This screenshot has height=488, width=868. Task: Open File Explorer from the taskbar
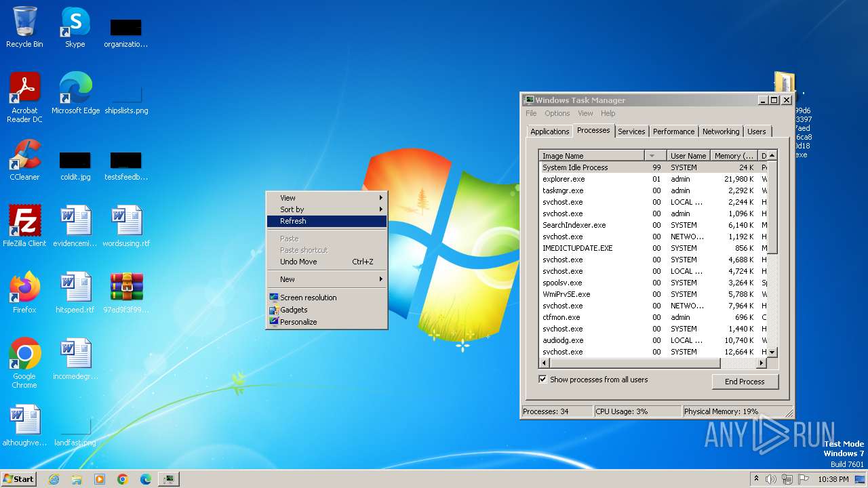77,479
